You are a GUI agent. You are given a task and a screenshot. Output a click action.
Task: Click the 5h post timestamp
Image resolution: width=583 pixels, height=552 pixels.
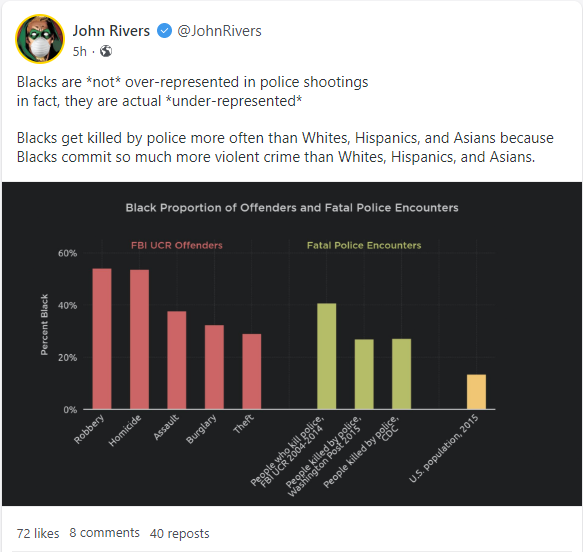80,51
